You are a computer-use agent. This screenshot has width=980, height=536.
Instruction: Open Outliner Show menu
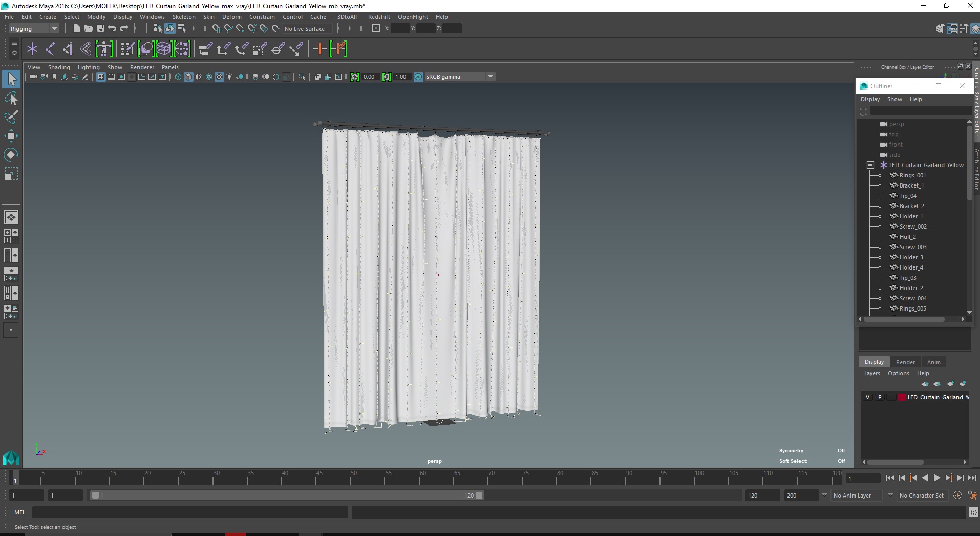(x=894, y=99)
